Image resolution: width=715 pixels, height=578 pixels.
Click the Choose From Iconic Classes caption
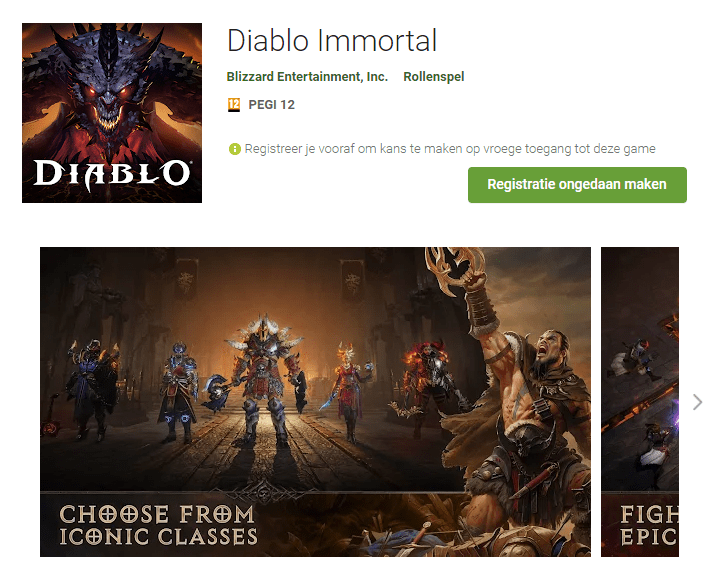pyautogui.click(x=158, y=525)
